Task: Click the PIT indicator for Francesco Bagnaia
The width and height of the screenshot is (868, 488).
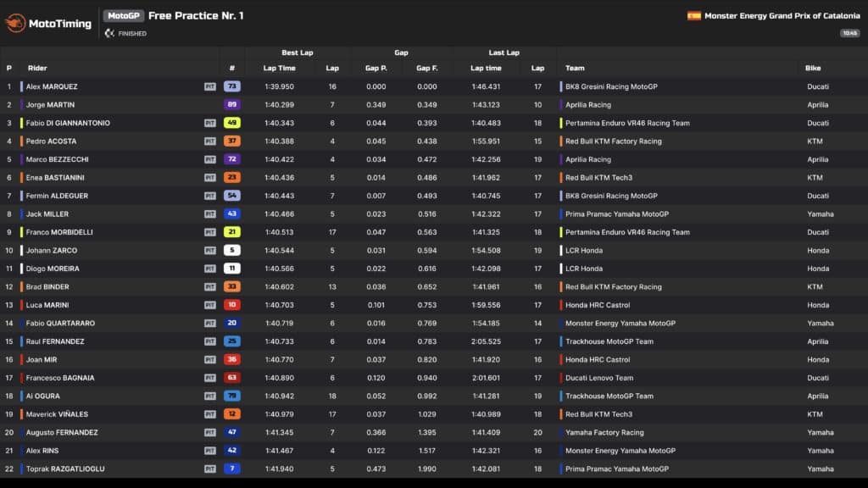Action: [x=210, y=378]
